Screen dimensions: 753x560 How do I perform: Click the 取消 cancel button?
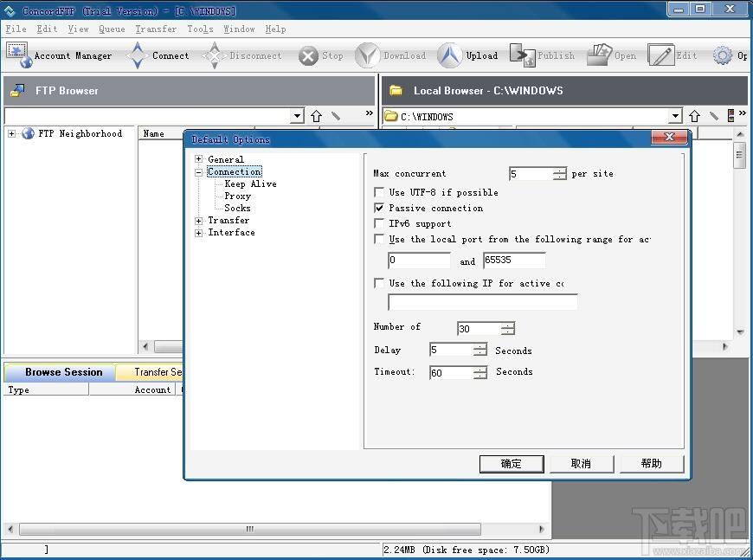pos(581,464)
